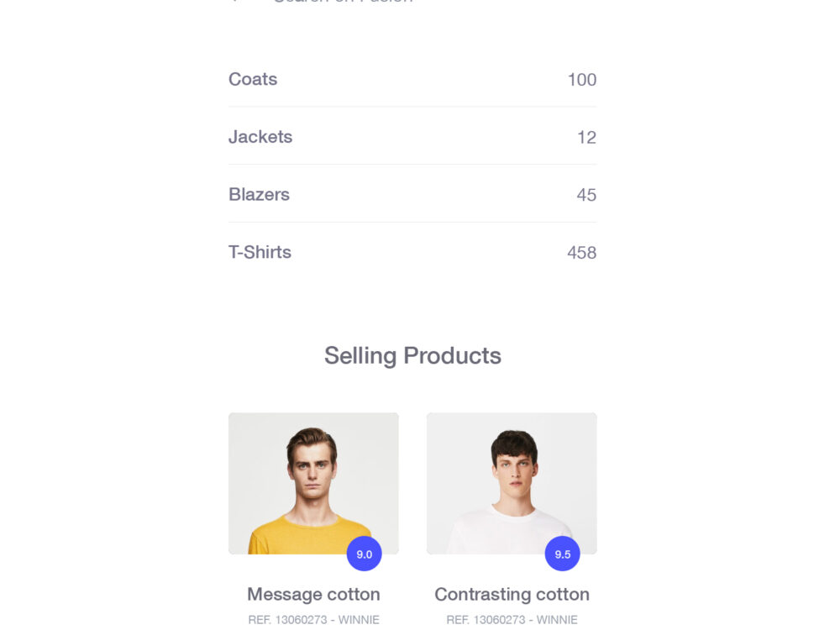The width and height of the screenshot is (840, 630).
Task: Click the Coats item count 100
Action: click(x=583, y=80)
